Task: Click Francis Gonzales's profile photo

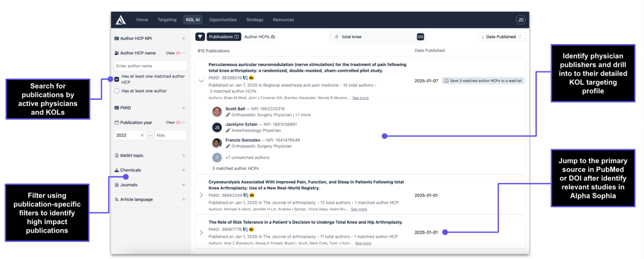Action: click(x=217, y=143)
